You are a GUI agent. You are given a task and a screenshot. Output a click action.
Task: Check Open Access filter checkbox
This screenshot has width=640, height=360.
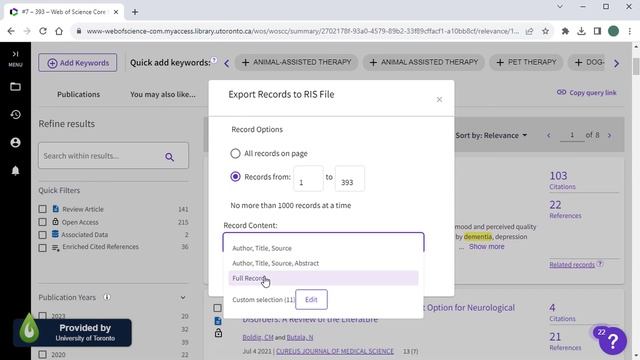point(42,222)
